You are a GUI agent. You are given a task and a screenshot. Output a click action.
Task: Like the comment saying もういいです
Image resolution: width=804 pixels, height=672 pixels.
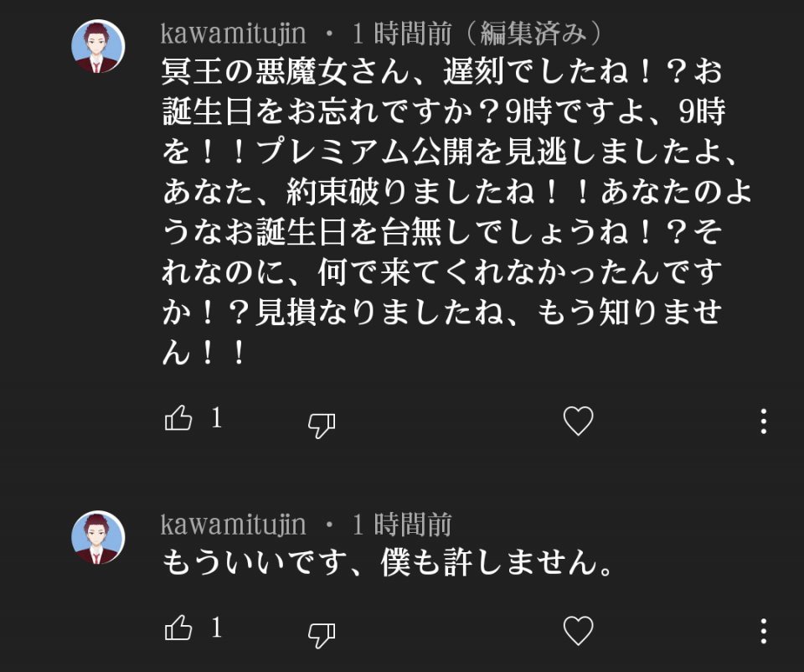coord(178,628)
